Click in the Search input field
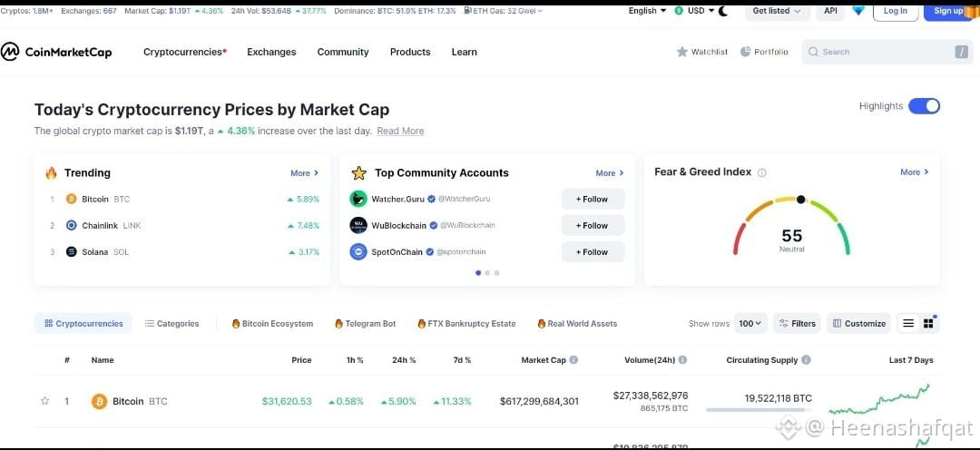Image resolution: width=980 pixels, height=450 pixels. pos(887,52)
